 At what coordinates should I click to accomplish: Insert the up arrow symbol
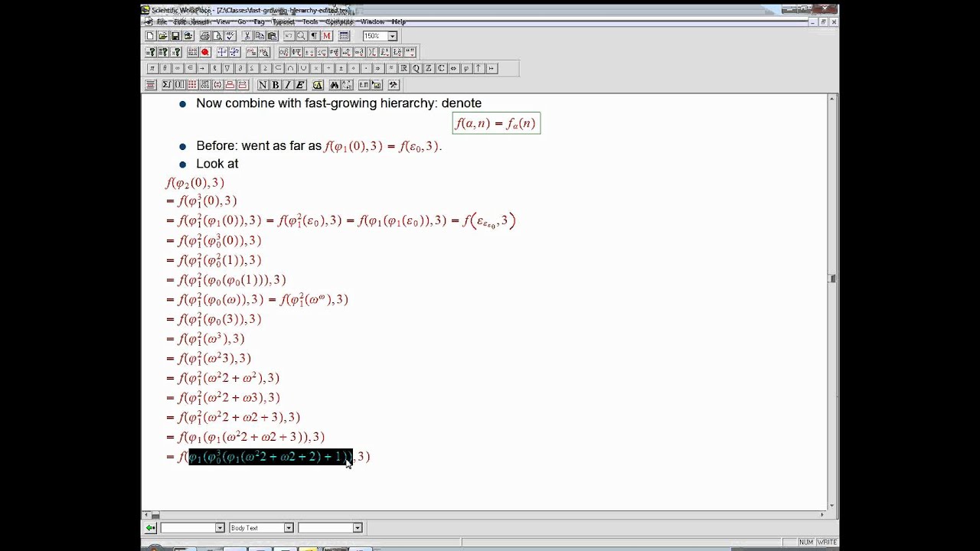pyautogui.click(x=479, y=68)
